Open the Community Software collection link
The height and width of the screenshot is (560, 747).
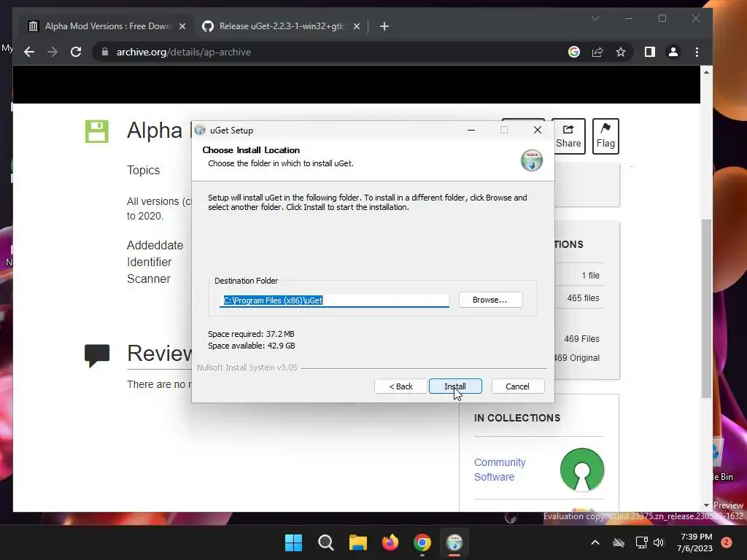(500, 470)
